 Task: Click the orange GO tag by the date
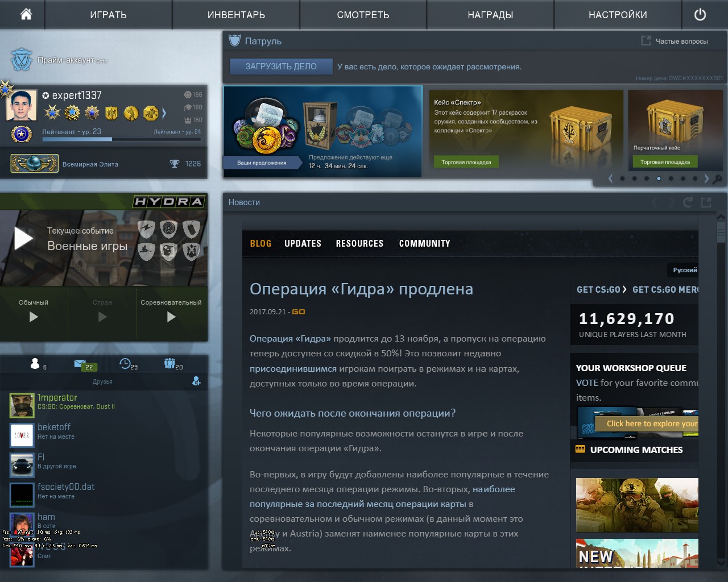pos(299,311)
